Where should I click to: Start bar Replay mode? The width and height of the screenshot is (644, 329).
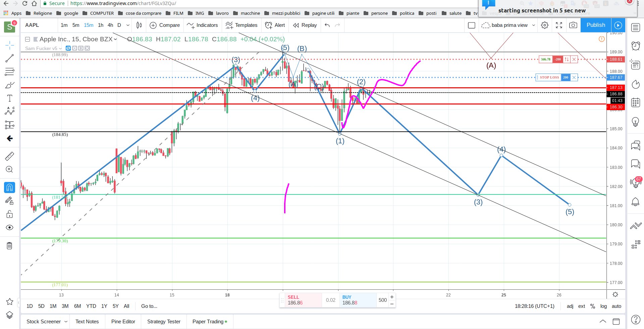coord(305,25)
